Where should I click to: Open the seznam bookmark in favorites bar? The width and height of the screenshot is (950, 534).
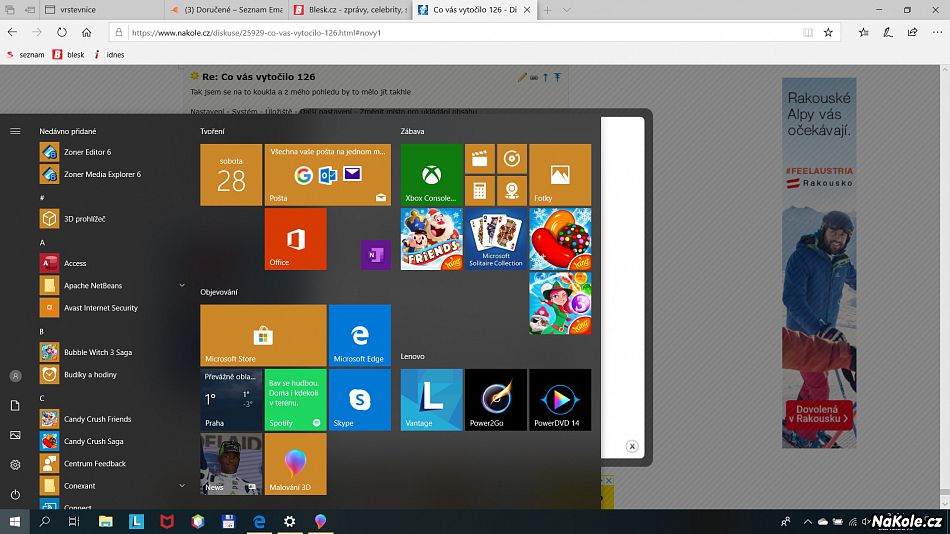point(25,55)
